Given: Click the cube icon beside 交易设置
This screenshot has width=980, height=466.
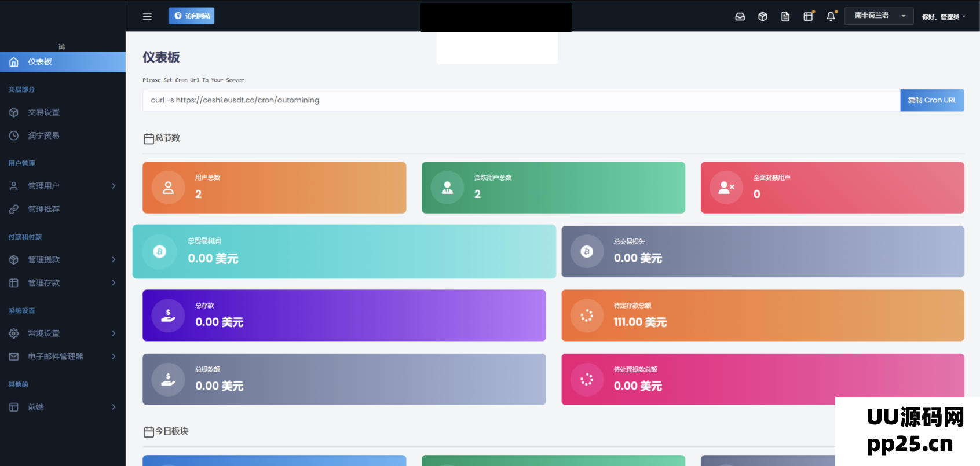Looking at the screenshot, I should click(14, 112).
